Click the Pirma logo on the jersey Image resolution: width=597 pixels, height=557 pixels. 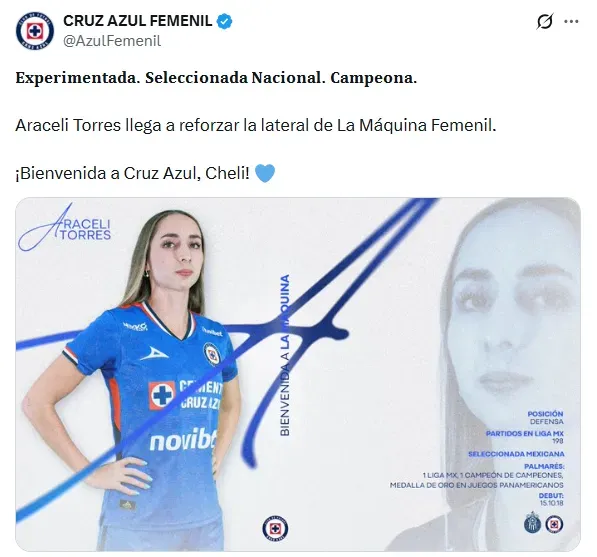pyautogui.click(x=154, y=354)
